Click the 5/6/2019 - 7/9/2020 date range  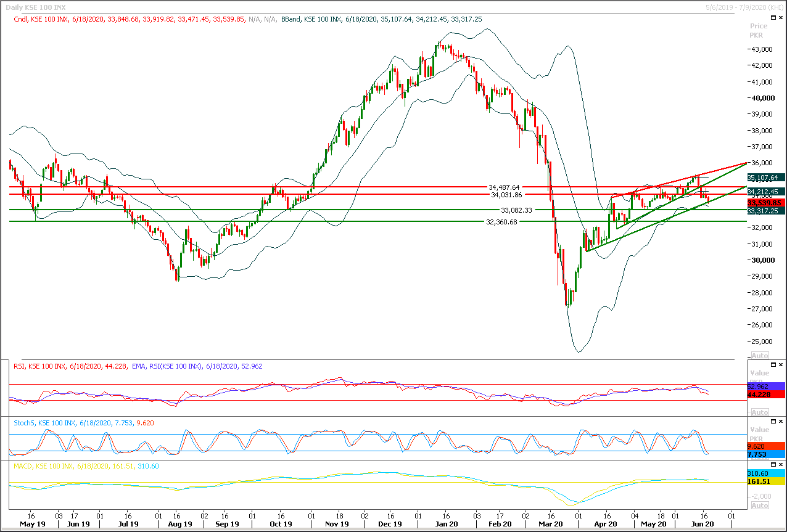745,7
